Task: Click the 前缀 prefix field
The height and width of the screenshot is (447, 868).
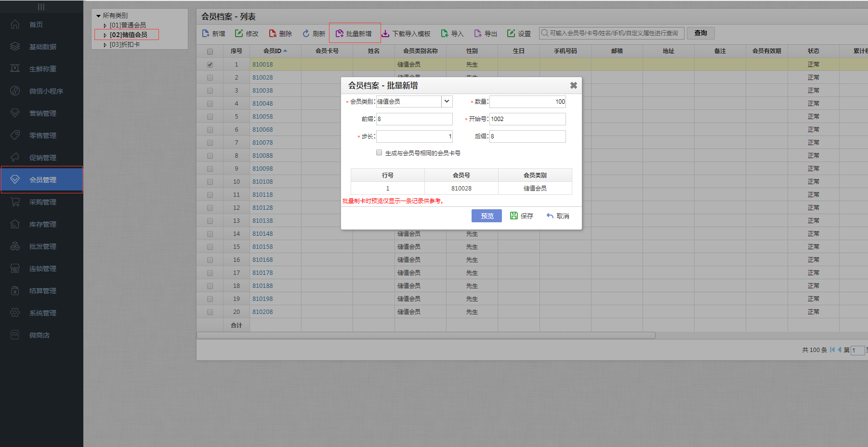Action: tap(414, 119)
